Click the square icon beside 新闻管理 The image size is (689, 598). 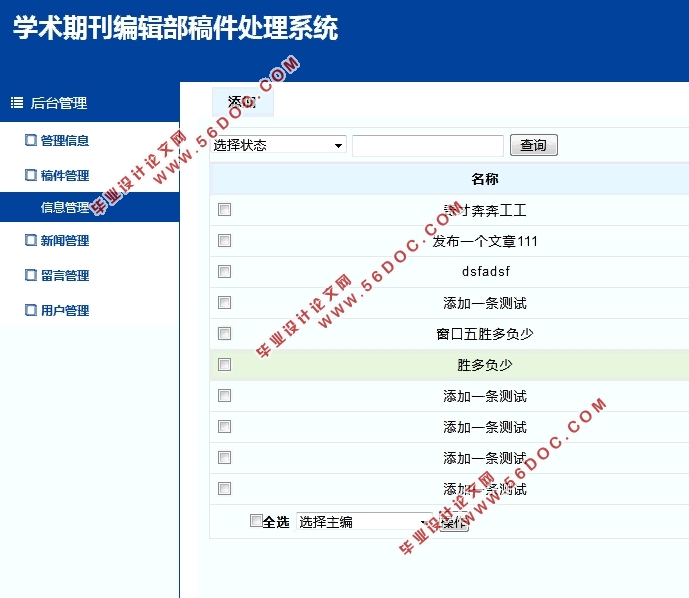click(30, 240)
